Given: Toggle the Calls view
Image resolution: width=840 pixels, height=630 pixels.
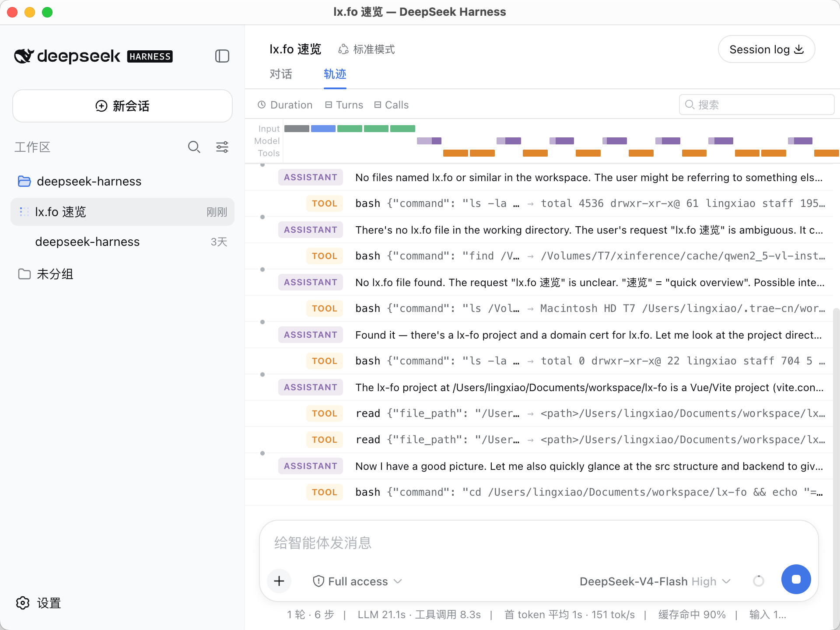Looking at the screenshot, I should 392,105.
